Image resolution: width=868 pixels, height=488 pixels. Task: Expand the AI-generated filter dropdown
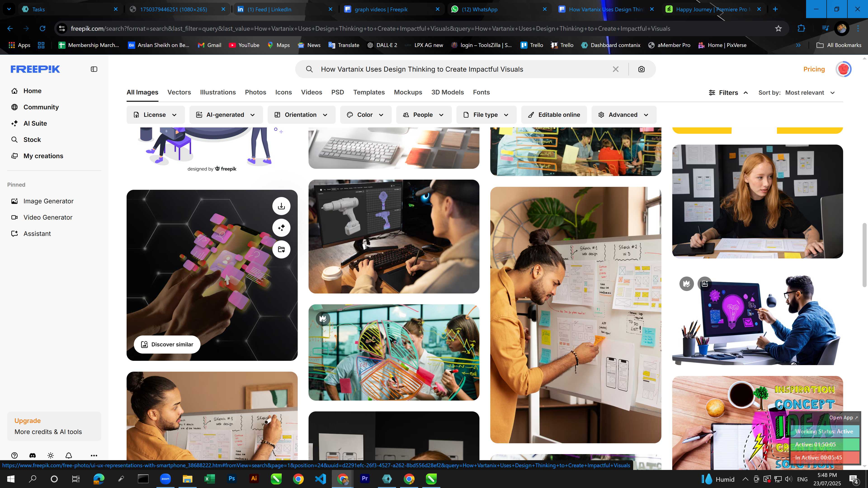tap(226, 115)
